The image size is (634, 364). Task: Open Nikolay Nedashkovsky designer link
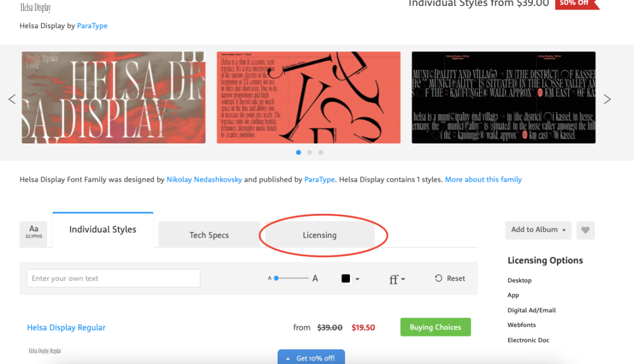tap(204, 179)
